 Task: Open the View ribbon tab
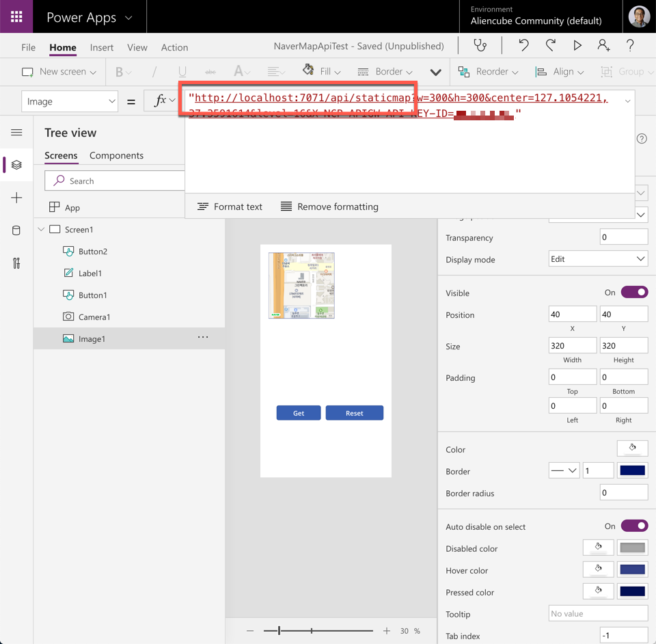(137, 47)
